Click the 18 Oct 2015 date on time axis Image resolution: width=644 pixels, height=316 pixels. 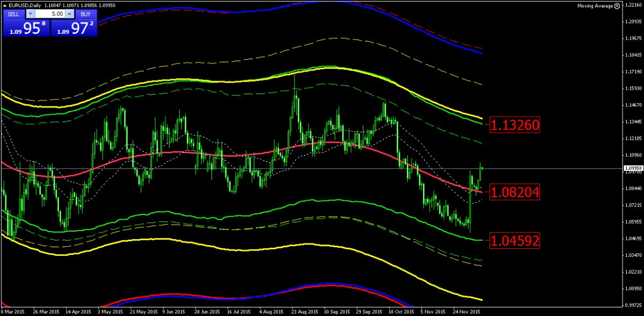tap(400, 312)
